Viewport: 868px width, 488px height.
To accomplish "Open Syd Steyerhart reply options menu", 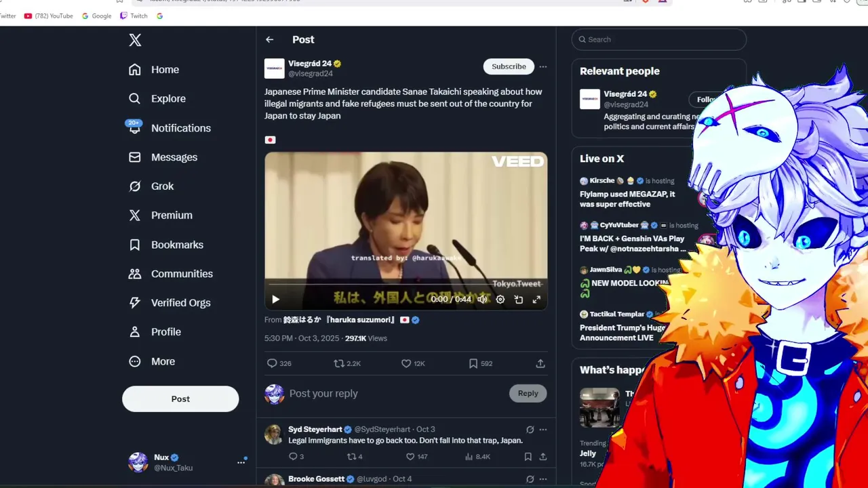I will 542,430.
